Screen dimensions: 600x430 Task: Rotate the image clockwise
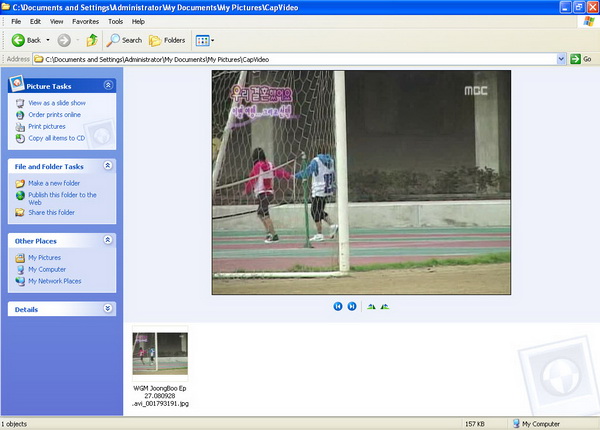(x=371, y=306)
